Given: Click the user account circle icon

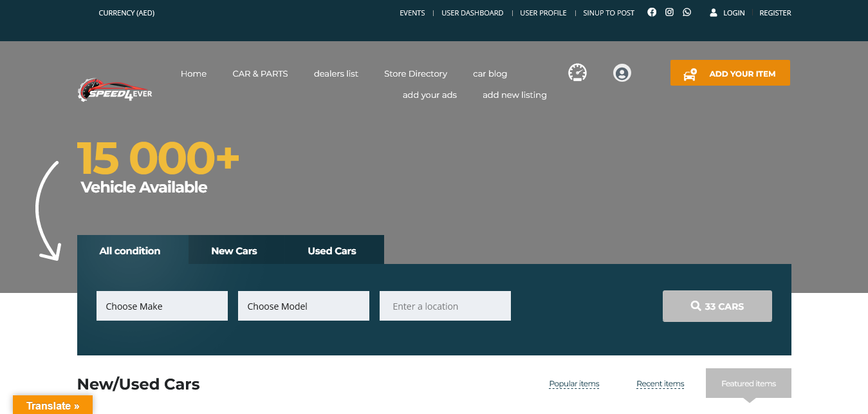Looking at the screenshot, I should [622, 73].
